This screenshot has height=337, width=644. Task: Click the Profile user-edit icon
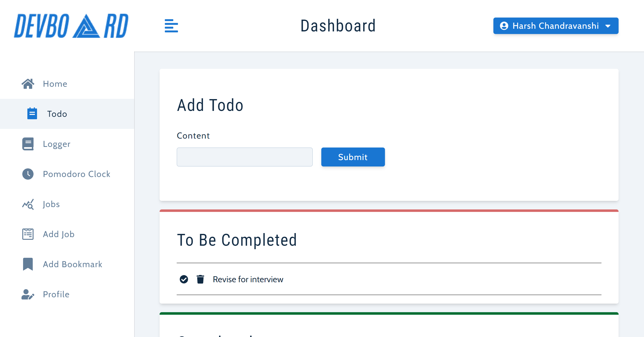click(x=28, y=294)
